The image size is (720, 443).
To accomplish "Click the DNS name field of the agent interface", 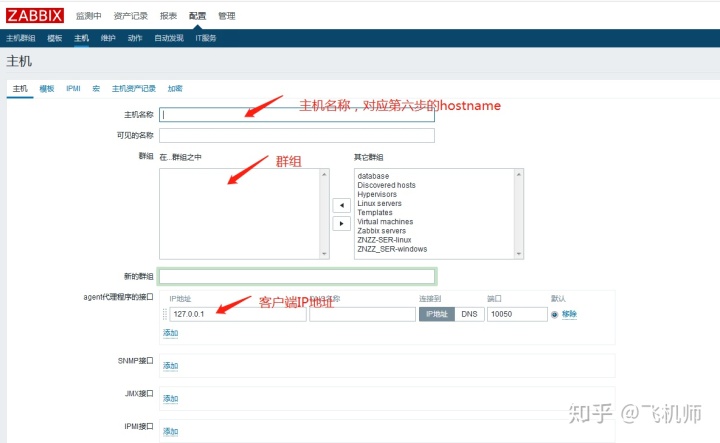I will pyautogui.click(x=362, y=314).
